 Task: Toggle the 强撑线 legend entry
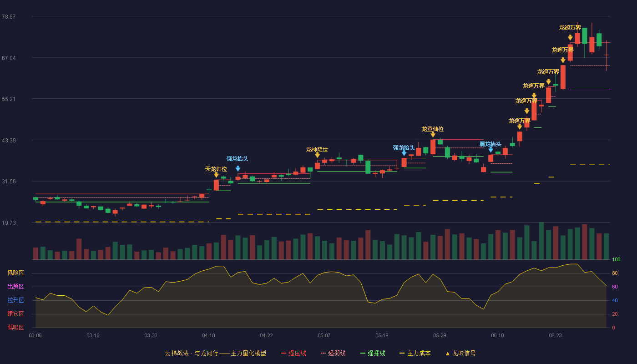373,353
